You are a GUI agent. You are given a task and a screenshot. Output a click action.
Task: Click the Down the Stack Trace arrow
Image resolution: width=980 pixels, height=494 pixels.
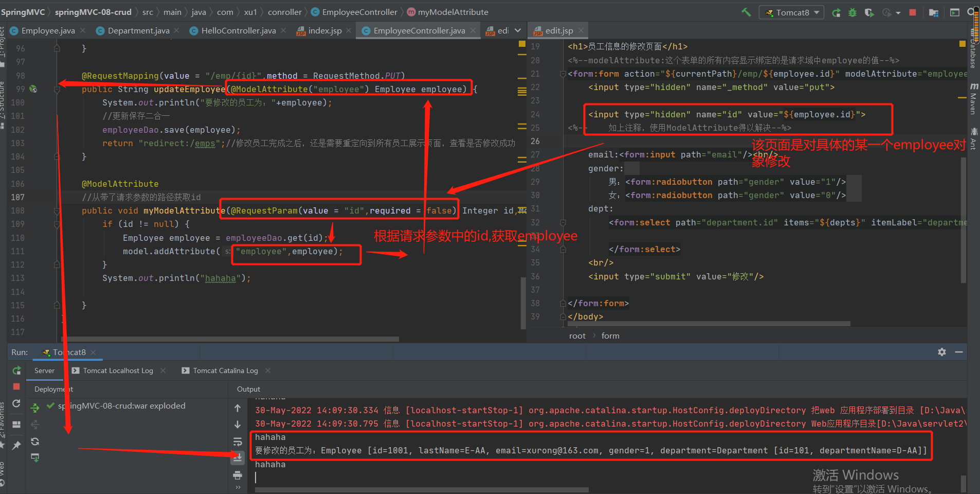pyautogui.click(x=238, y=425)
